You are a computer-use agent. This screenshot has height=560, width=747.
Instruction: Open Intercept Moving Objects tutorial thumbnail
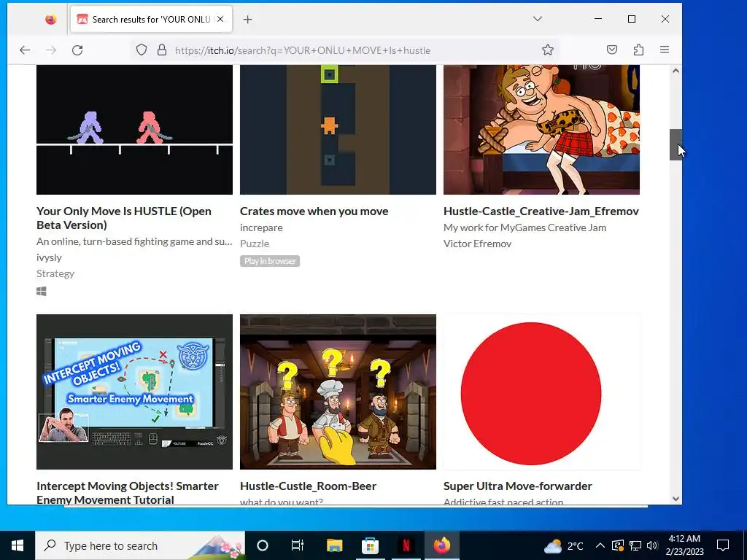pyautogui.click(x=134, y=392)
